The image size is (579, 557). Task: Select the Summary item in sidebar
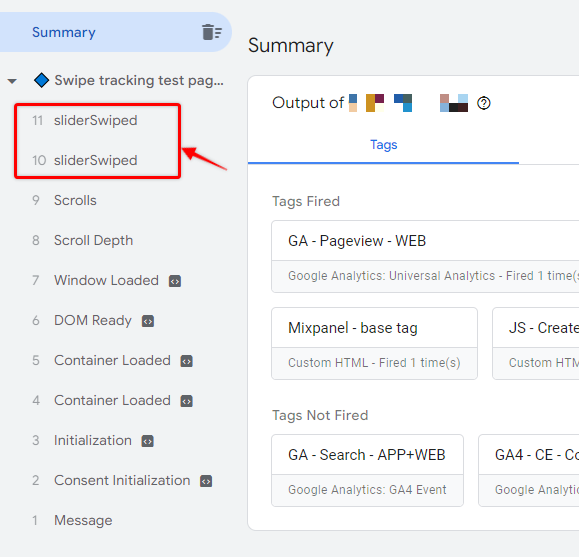point(115,32)
